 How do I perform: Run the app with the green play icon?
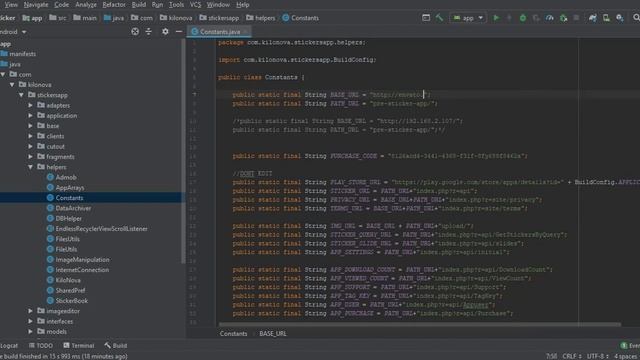(496, 18)
